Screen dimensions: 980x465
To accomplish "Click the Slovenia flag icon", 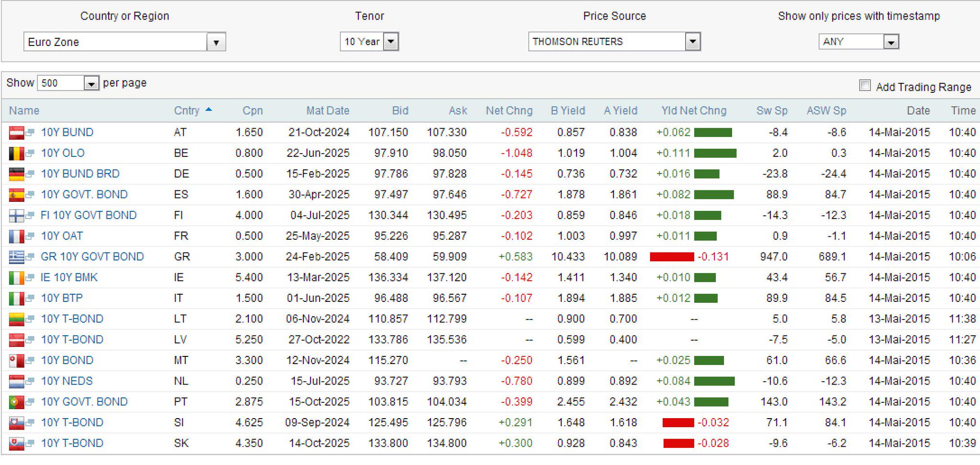I will (x=16, y=423).
